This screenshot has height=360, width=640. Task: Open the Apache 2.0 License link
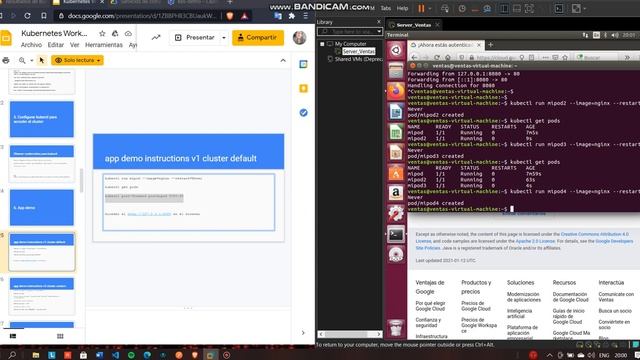pyautogui.click(x=535, y=241)
